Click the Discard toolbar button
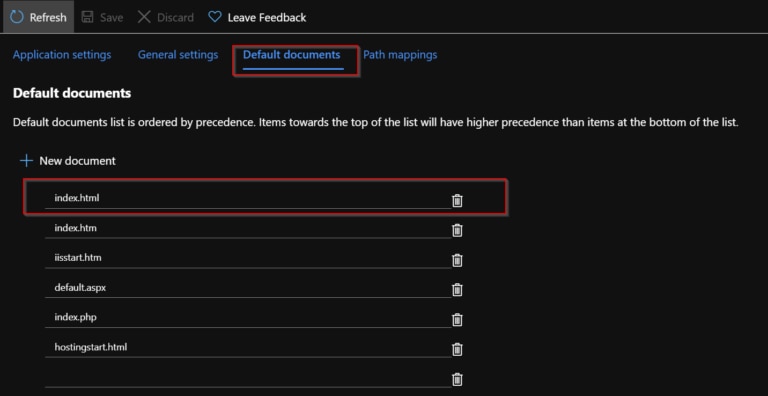This screenshot has height=396, width=768. pos(166,17)
